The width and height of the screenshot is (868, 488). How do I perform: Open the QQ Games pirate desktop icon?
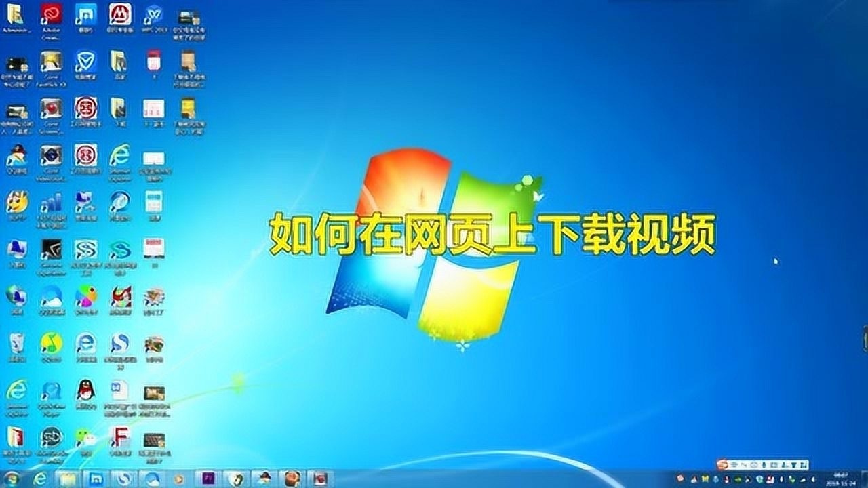point(16,160)
